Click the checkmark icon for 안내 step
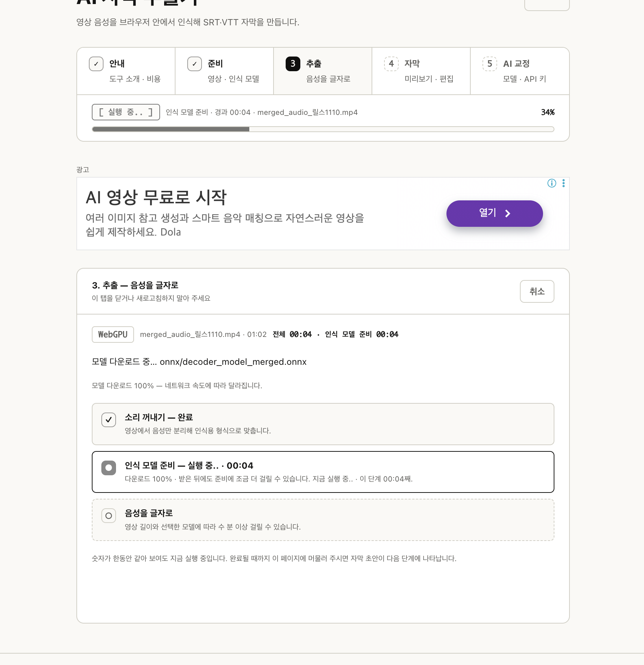This screenshot has height=665, width=644. click(96, 64)
